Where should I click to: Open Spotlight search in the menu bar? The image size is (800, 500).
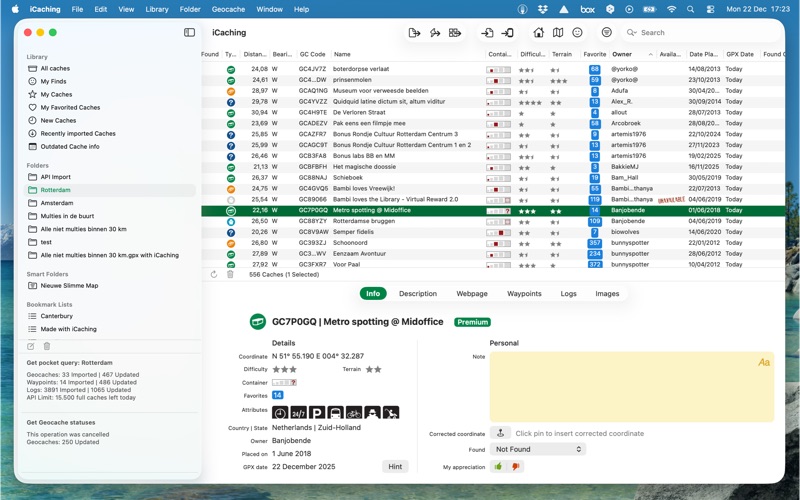pos(690,9)
